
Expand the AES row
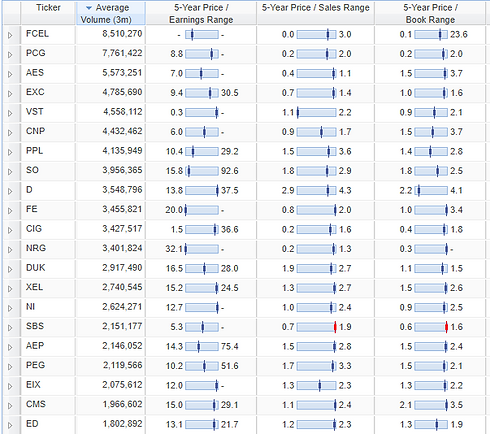click(10, 74)
